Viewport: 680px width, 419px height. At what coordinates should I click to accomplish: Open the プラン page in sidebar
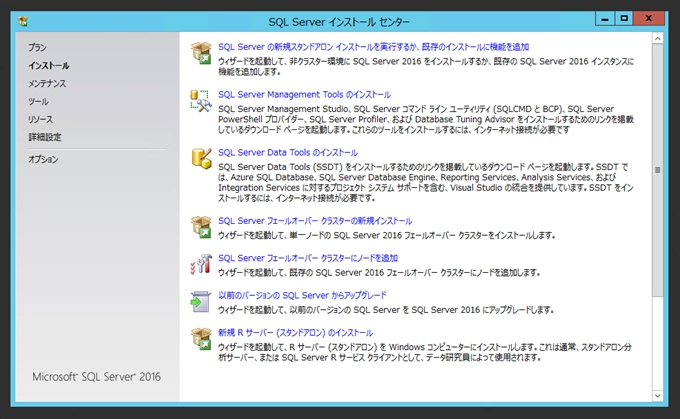37,47
